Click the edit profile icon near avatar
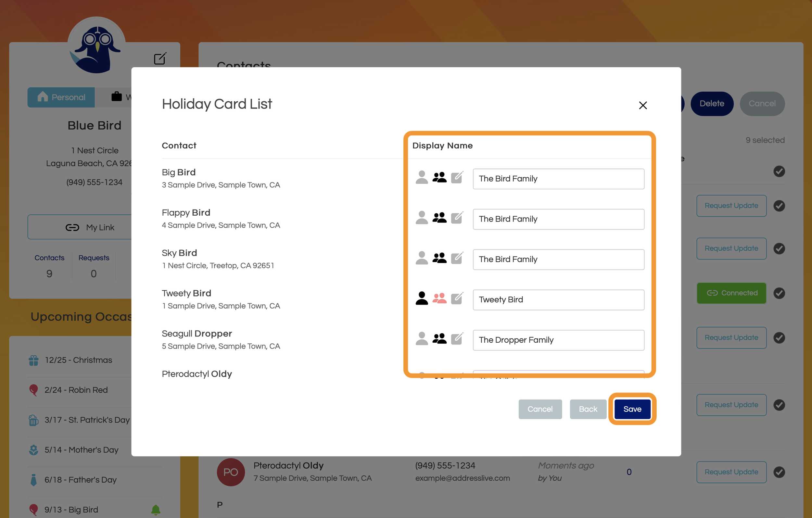Image resolution: width=812 pixels, height=518 pixels. click(x=160, y=59)
